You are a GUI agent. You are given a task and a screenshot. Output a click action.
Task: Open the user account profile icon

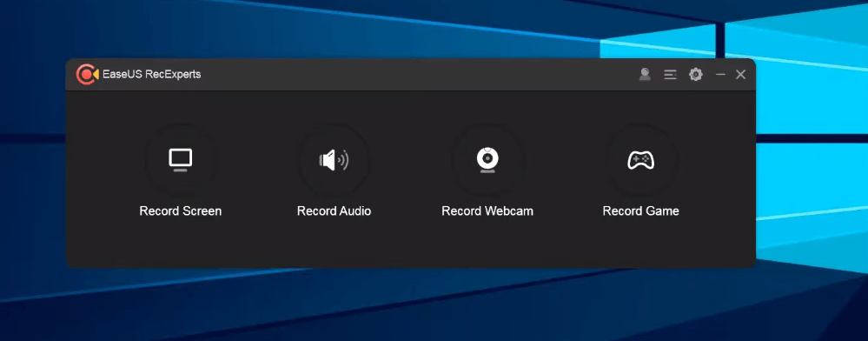[x=645, y=74]
